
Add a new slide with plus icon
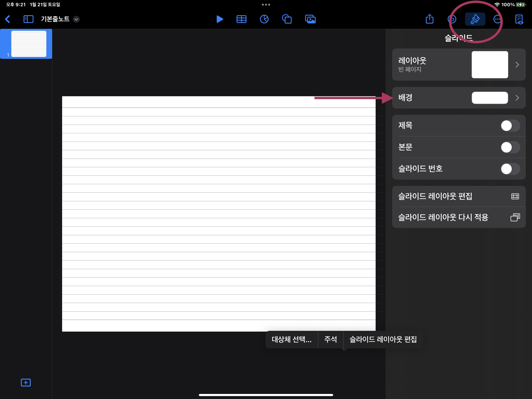tap(26, 382)
